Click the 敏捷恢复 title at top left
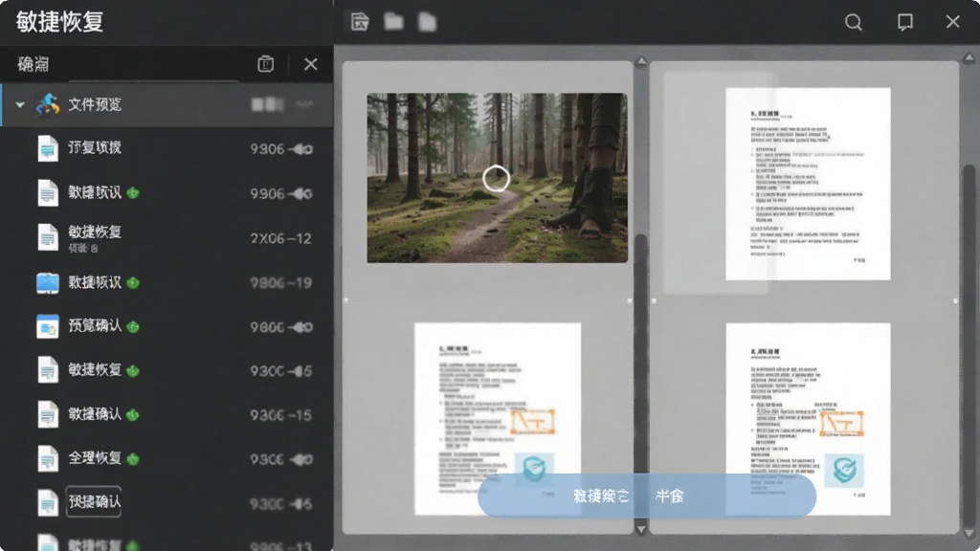 (x=60, y=22)
